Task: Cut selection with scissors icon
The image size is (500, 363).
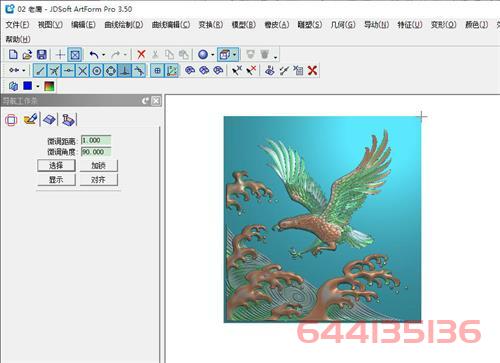Action: [155, 55]
